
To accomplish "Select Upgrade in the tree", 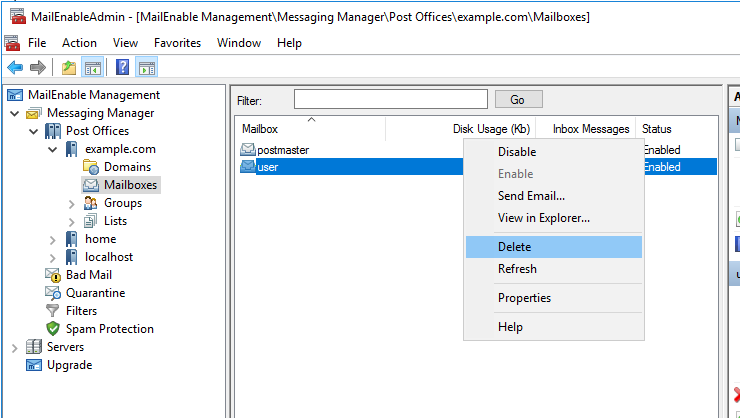I will (x=69, y=365).
